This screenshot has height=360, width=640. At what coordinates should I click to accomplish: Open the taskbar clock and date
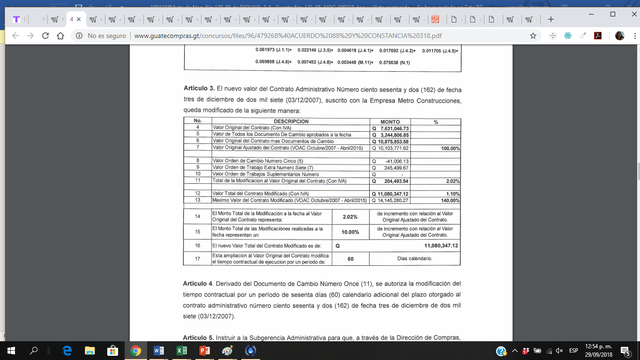tap(598, 351)
